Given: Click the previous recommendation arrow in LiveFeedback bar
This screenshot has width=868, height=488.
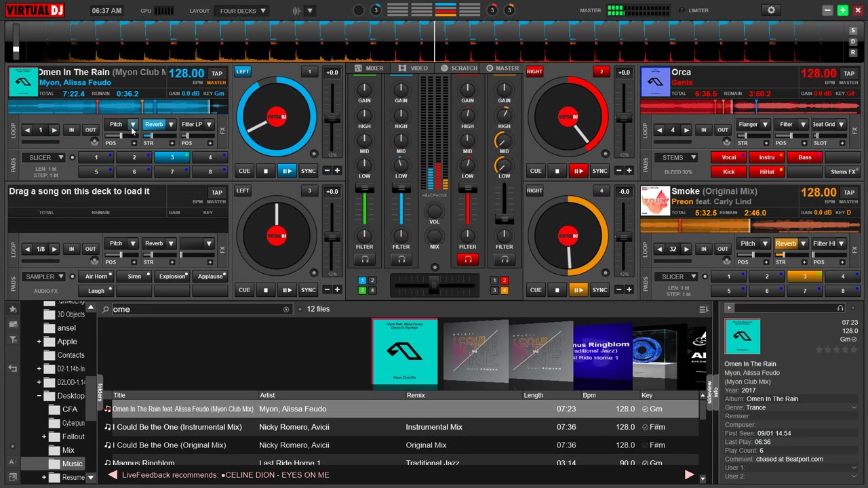Looking at the screenshot, I should 113,475.
